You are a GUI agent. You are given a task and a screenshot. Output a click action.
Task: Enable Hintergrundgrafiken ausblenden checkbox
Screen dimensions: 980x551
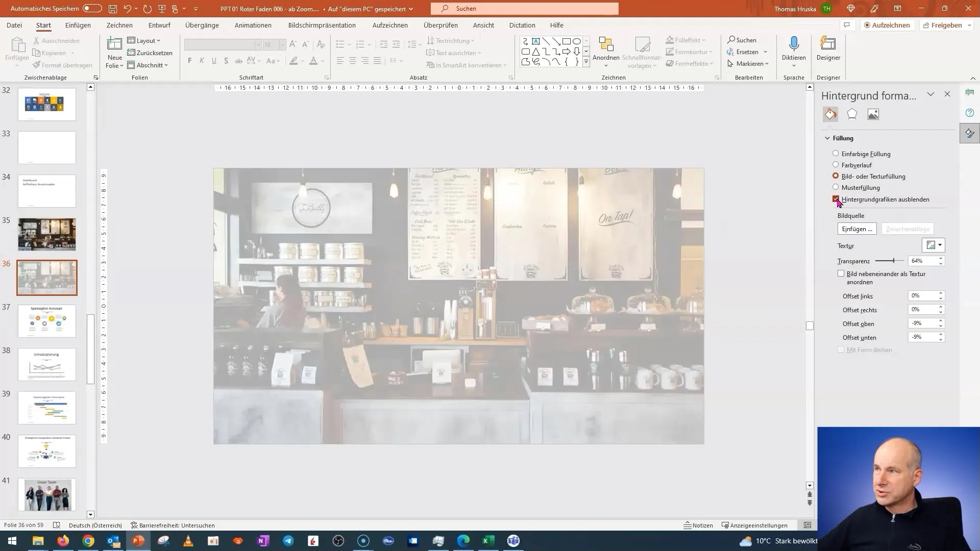pos(837,199)
